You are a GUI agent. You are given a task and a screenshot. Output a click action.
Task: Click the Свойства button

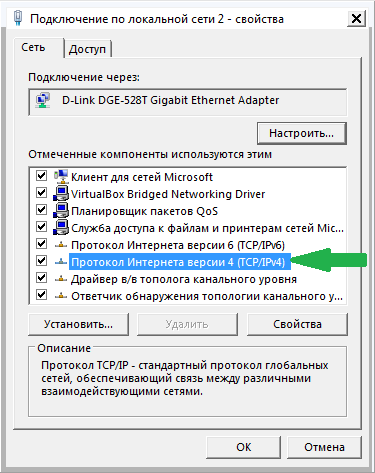pos(297,324)
